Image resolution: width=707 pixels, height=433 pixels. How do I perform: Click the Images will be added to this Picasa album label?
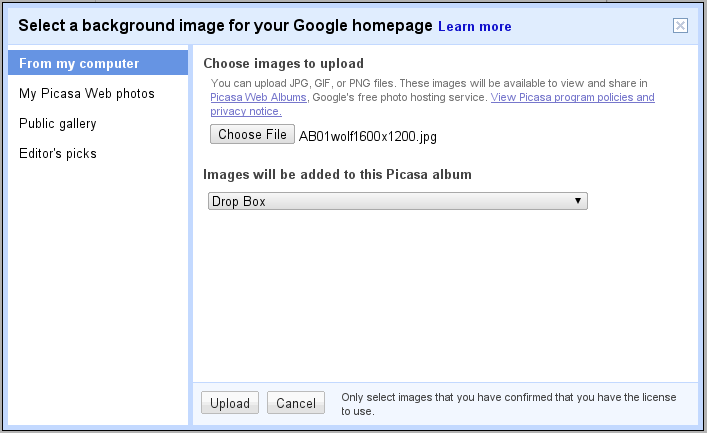coord(337,175)
